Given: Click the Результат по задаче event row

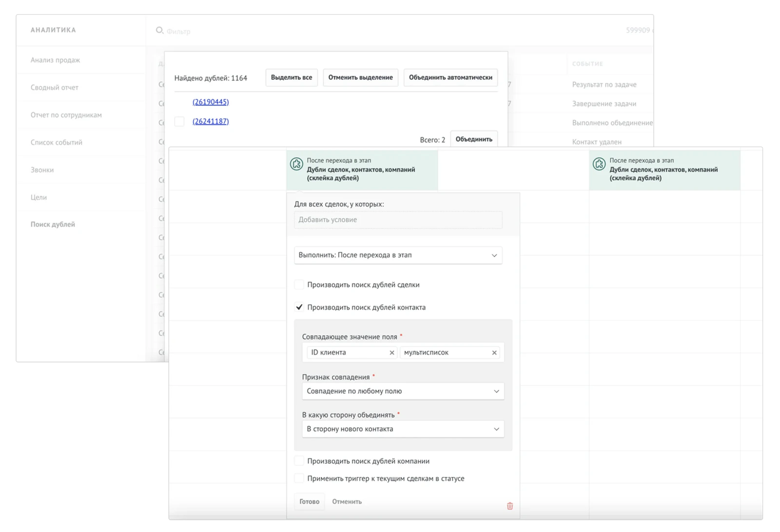Looking at the screenshot, I should (x=604, y=84).
